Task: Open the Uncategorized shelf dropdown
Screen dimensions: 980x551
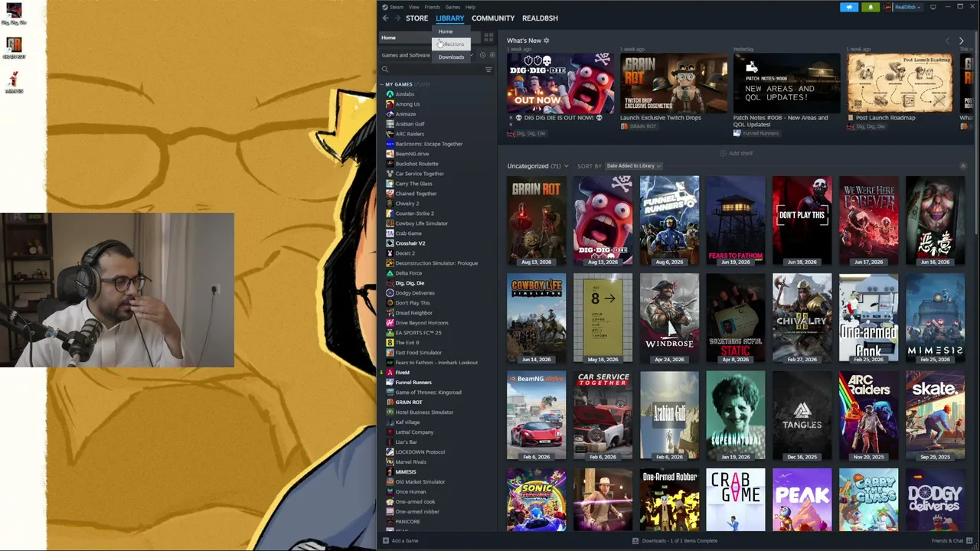Action: (566, 166)
